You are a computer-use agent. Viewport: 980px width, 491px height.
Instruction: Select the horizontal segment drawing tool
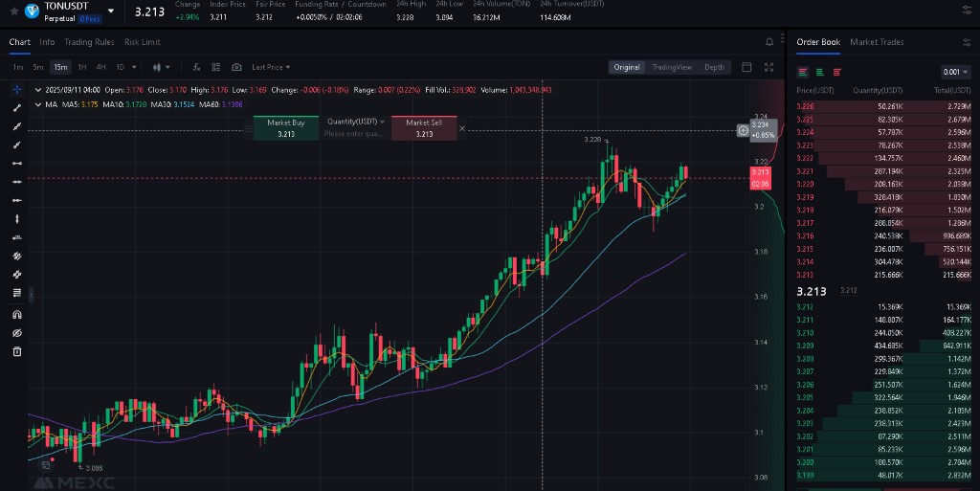(x=17, y=163)
